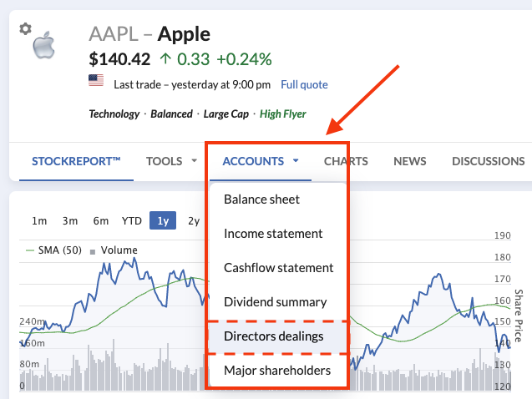Select Directors dealings menu entry

click(273, 336)
